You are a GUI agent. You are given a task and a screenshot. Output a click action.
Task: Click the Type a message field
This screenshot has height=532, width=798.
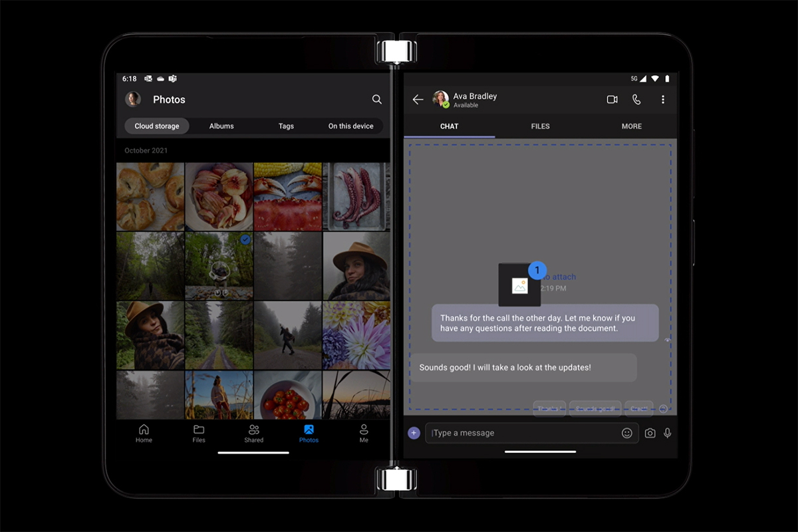(x=522, y=433)
